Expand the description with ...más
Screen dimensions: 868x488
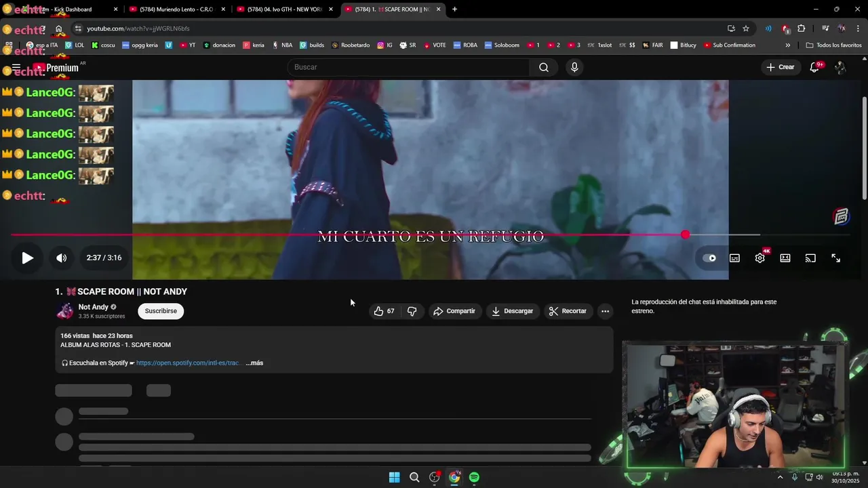point(254,363)
